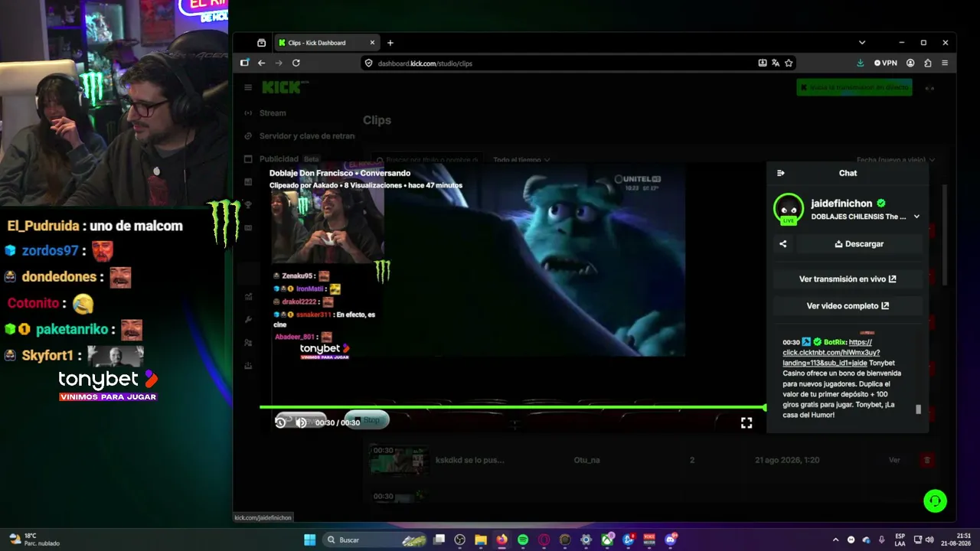
Task: Toggle fullscreen on the clip player
Action: tap(746, 422)
